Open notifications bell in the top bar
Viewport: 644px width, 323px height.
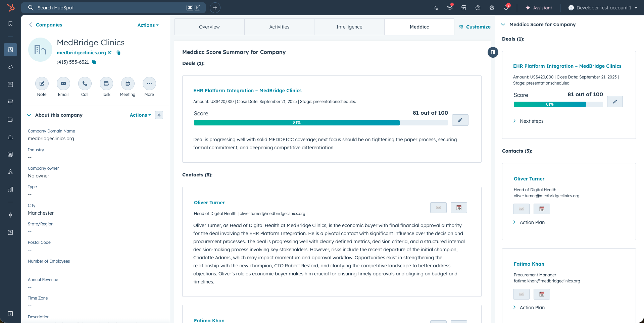506,8
